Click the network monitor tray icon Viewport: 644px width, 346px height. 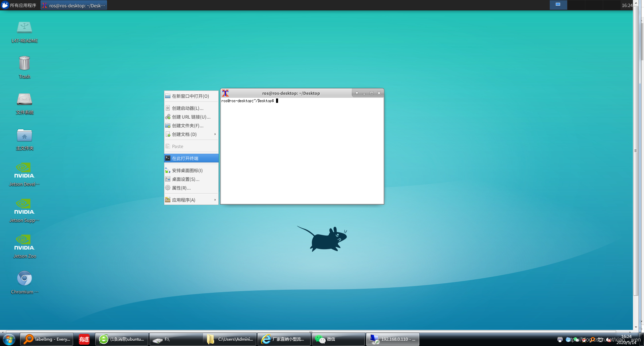coord(600,340)
